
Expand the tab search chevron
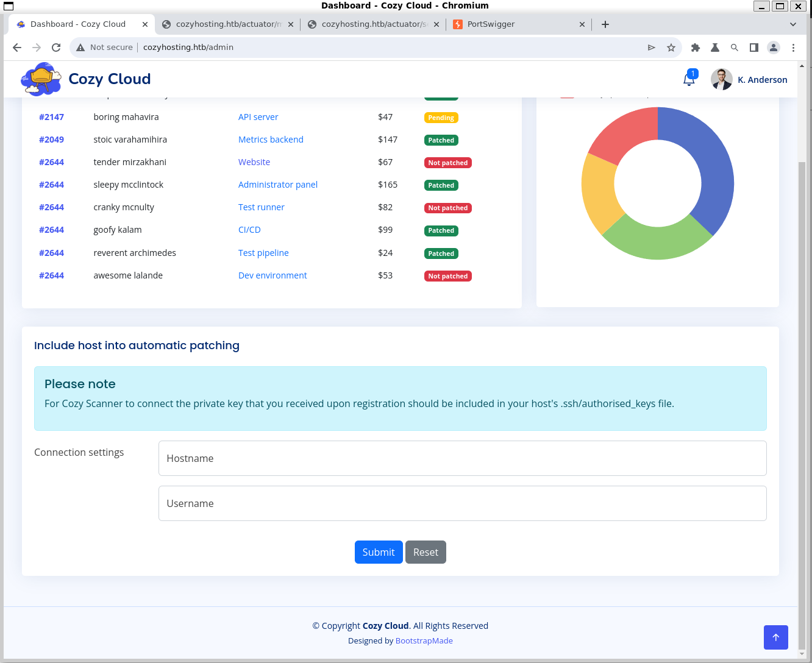pos(793,24)
